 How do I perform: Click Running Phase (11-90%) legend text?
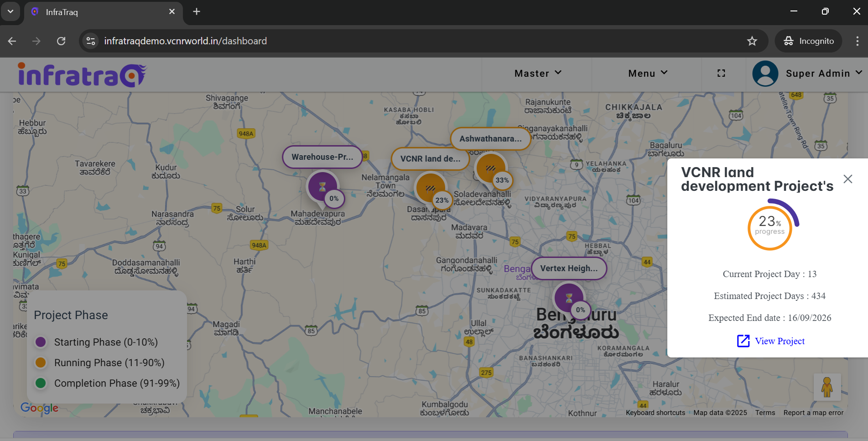pos(109,363)
